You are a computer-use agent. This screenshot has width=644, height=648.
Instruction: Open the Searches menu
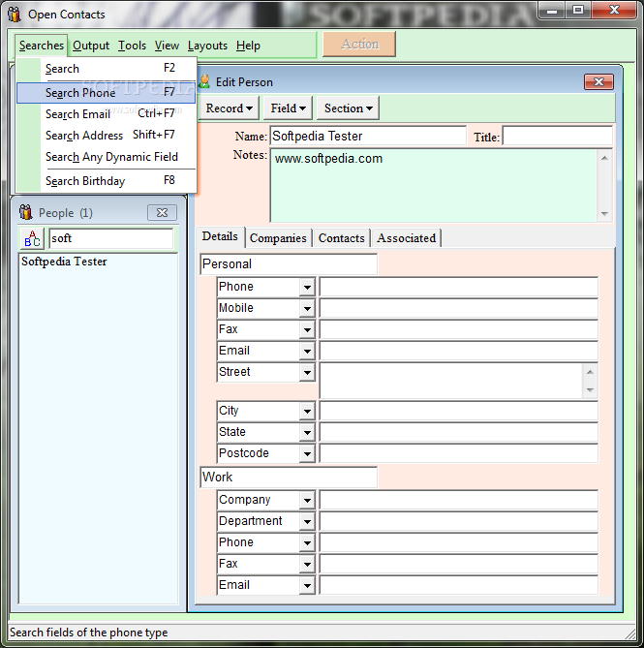pyautogui.click(x=42, y=46)
